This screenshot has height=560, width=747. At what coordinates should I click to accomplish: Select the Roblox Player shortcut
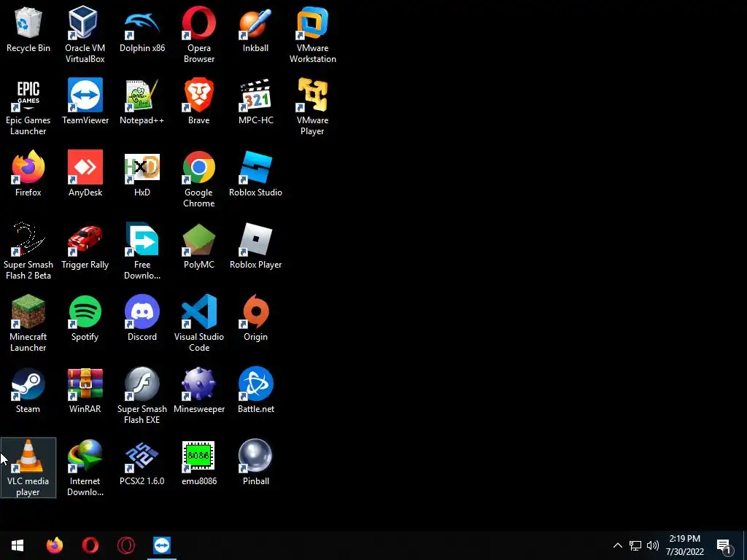click(256, 246)
